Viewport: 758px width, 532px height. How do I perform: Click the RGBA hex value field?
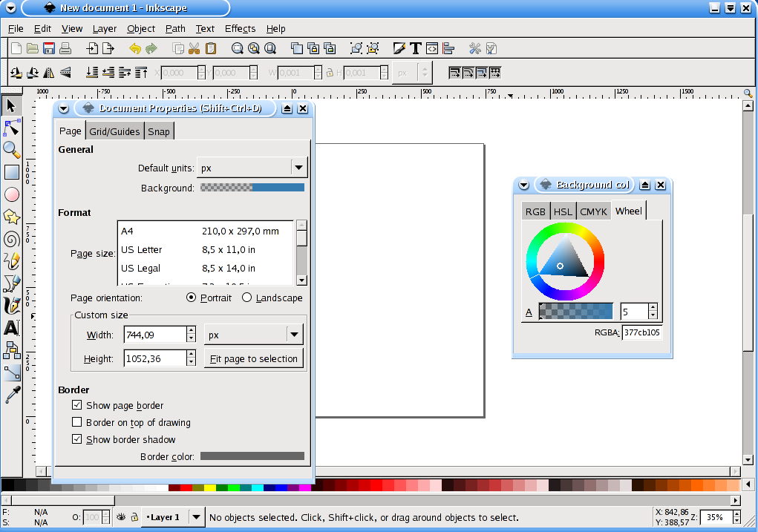pyautogui.click(x=642, y=332)
